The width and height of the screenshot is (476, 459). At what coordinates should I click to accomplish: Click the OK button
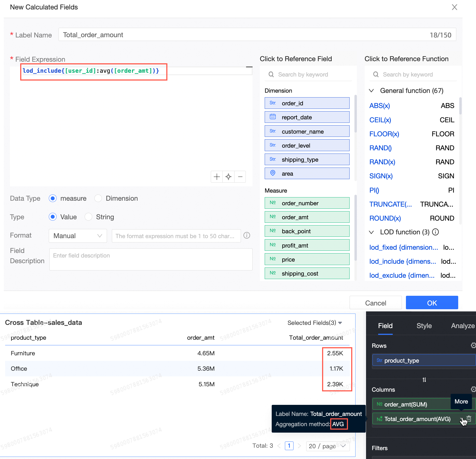(432, 303)
